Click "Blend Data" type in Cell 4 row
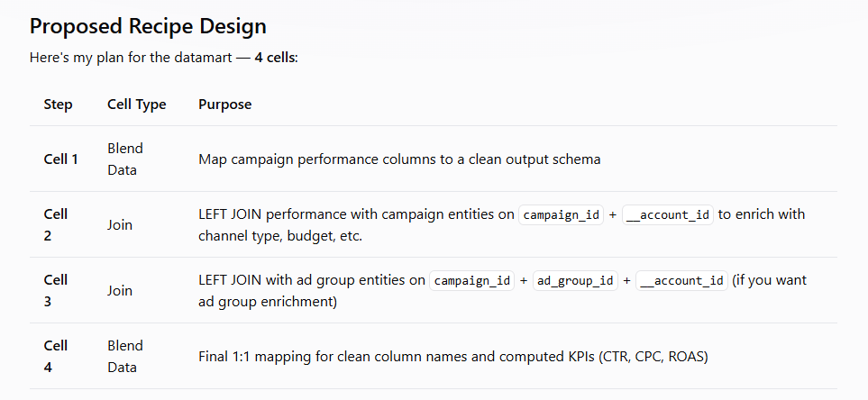The width and height of the screenshot is (868, 400). coord(125,356)
